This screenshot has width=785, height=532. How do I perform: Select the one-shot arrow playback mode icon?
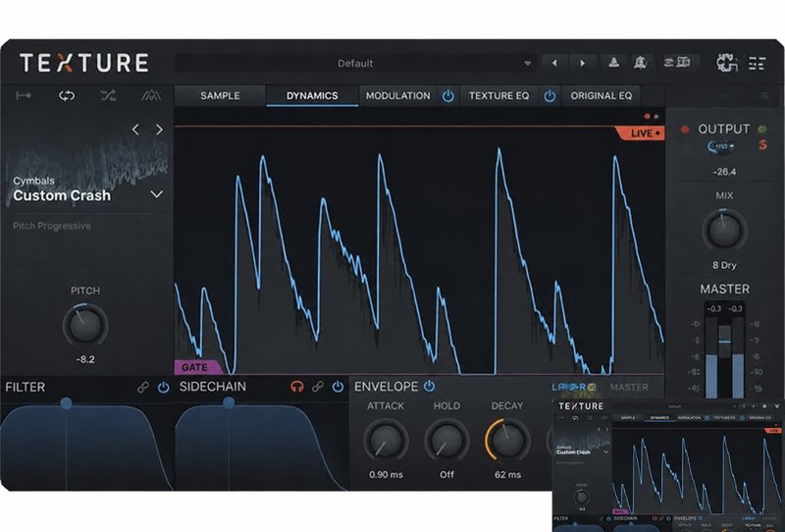click(24, 95)
